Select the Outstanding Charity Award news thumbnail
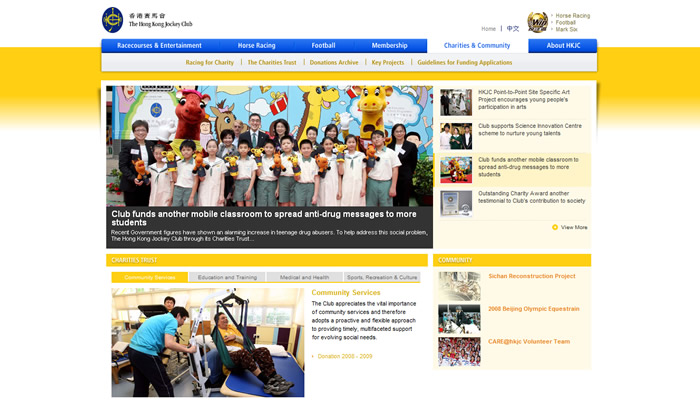 click(456, 203)
